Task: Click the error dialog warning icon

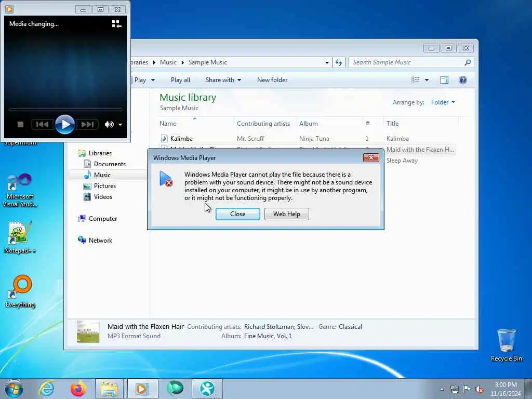Action: pyautogui.click(x=166, y=179)
